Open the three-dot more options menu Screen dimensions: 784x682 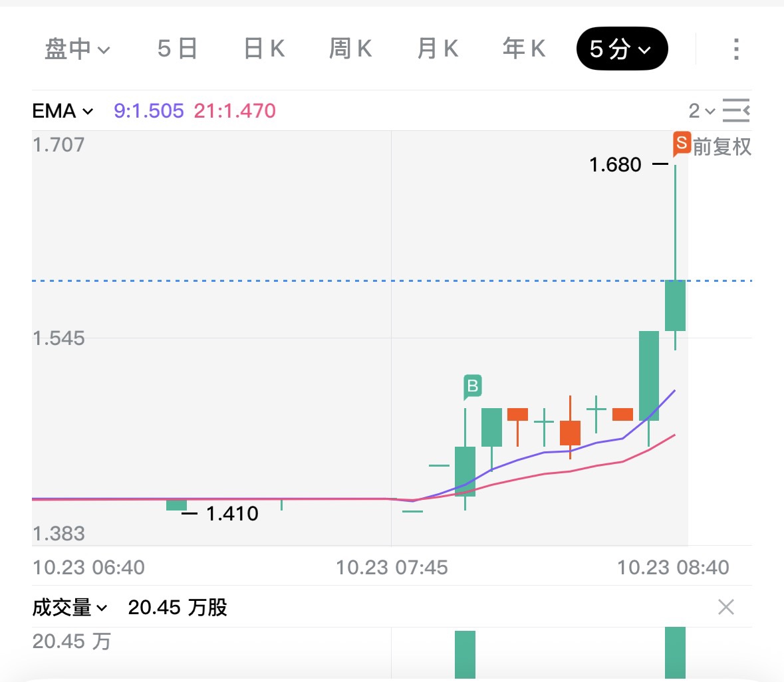(735, 49)
